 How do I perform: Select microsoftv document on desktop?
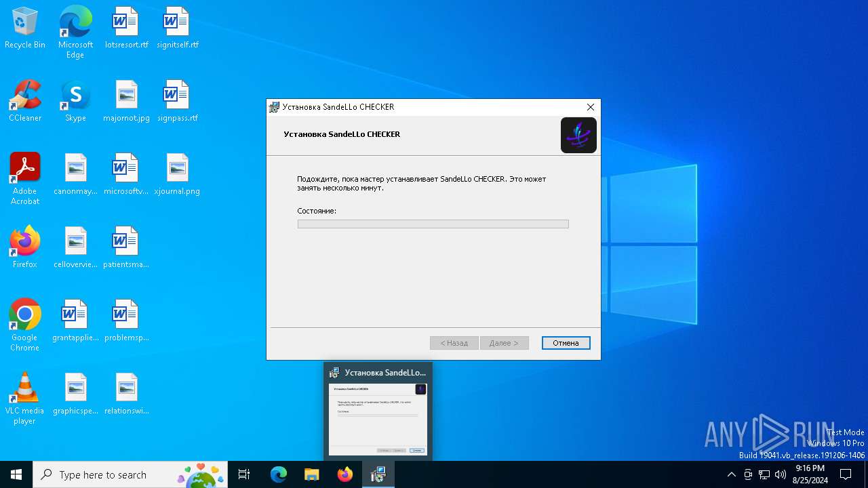point(126,174)
